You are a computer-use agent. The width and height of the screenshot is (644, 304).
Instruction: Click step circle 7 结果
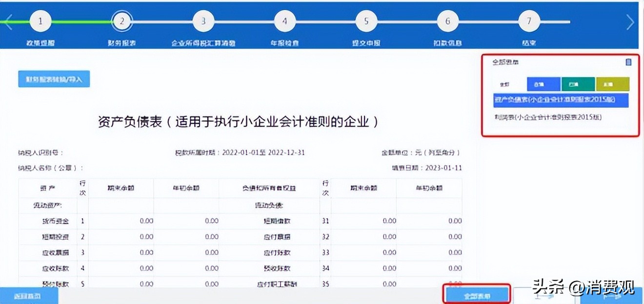click(529, 20)
